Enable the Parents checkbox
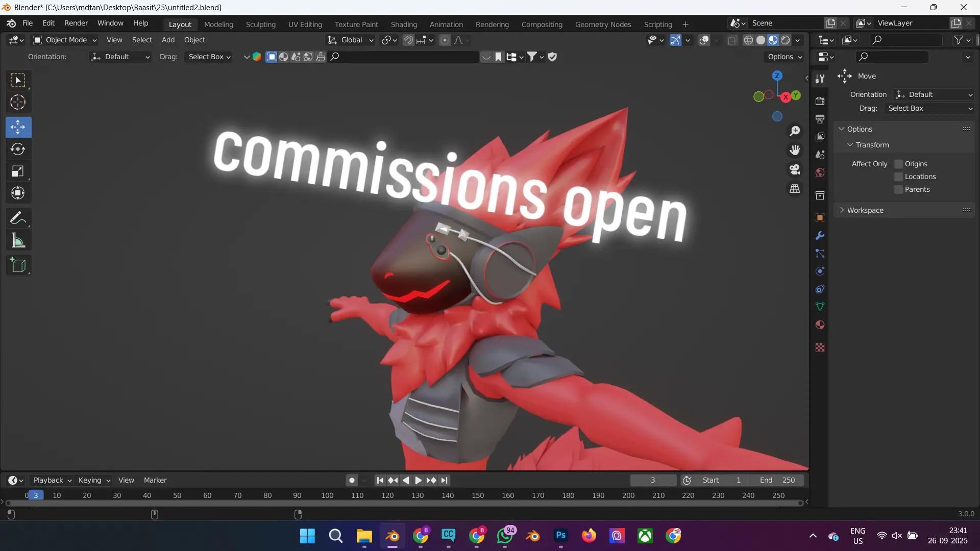This screenshot has width=980, height=551. click(x=898, y=189)
